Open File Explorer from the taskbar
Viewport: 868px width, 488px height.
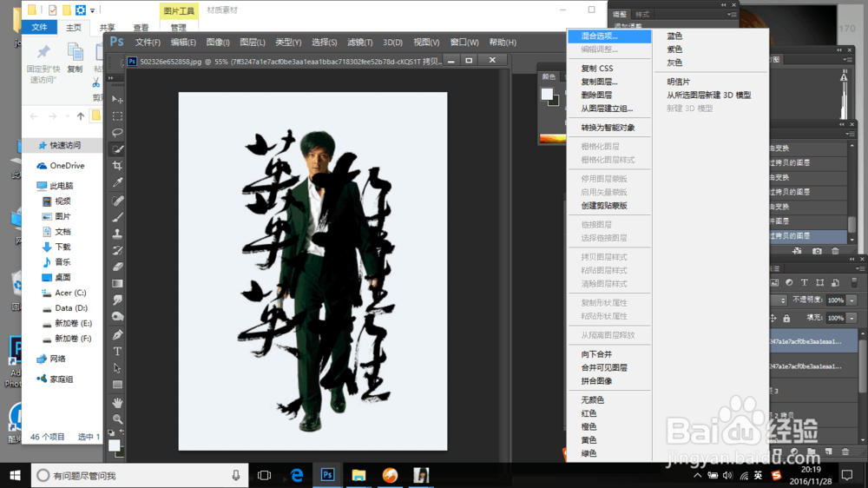coord(358,475)
